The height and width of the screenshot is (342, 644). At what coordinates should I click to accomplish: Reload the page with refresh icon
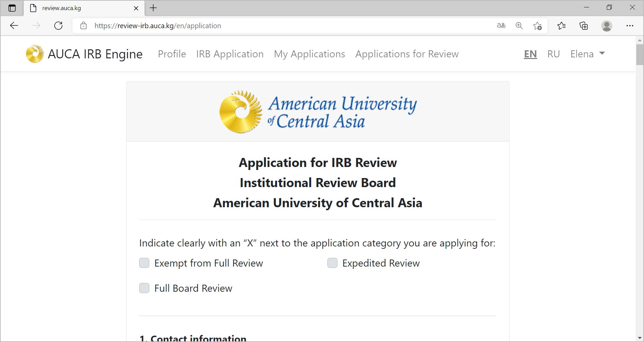pos(58,25)
